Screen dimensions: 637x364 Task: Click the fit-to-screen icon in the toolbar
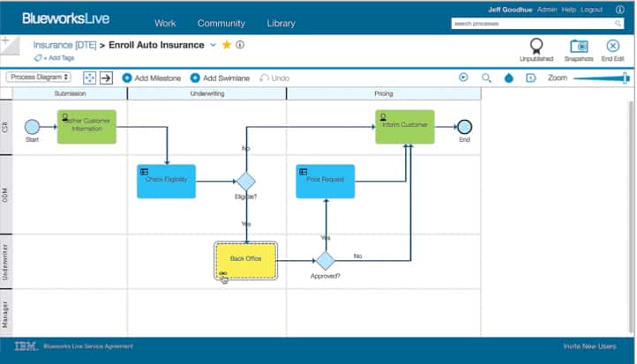pos(89,78)
